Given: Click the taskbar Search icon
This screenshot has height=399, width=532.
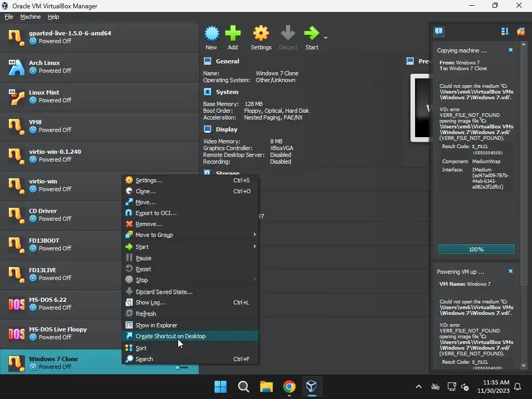Looking at the screenshot, I should click(x=243, y=387).
